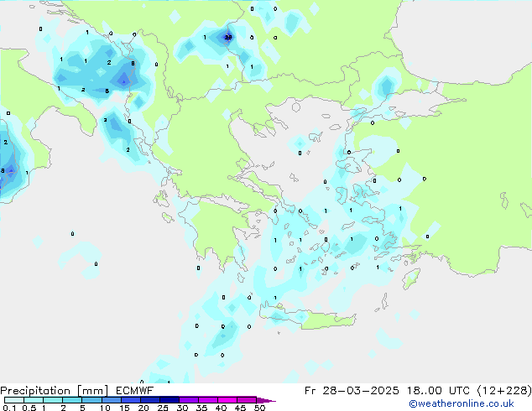This screenshot has height=411, width=532.
Task: Click legend tick label '20'
Action: [143, 408]
